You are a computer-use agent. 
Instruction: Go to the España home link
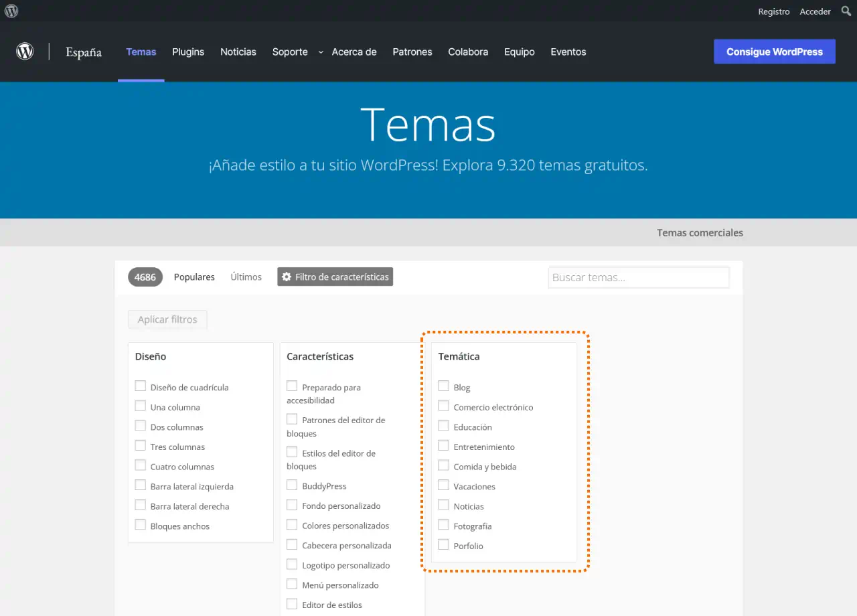(84, 52)
